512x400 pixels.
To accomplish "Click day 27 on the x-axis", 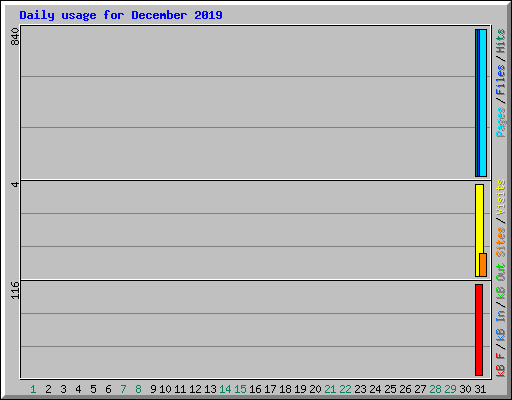I will 420,389.
